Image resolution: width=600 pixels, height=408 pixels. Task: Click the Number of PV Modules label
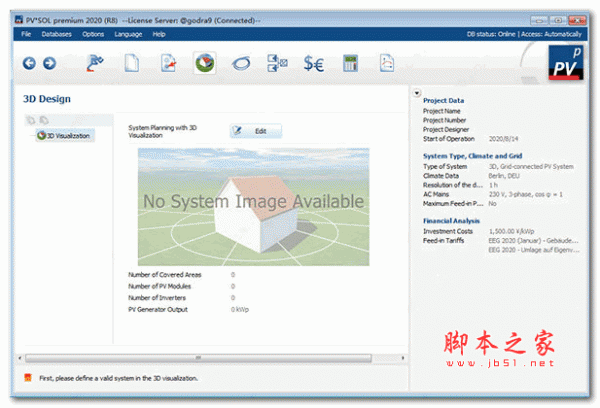pos(159,286)
